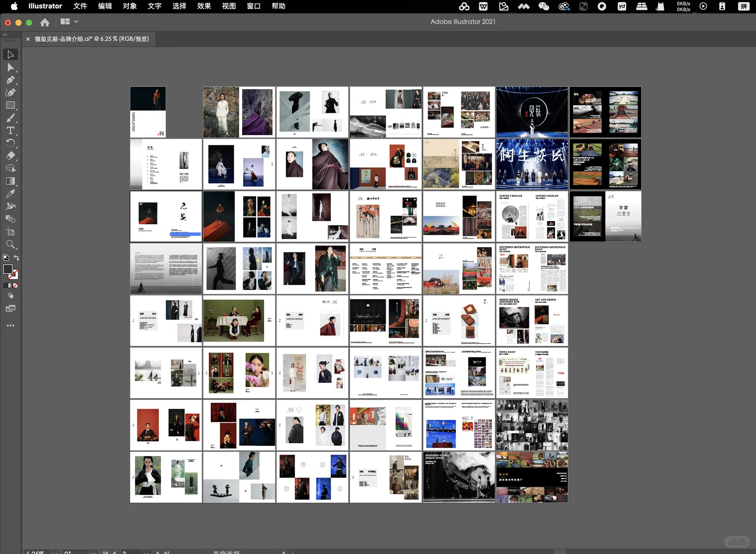Open the Apple menu

click(14, 6)
